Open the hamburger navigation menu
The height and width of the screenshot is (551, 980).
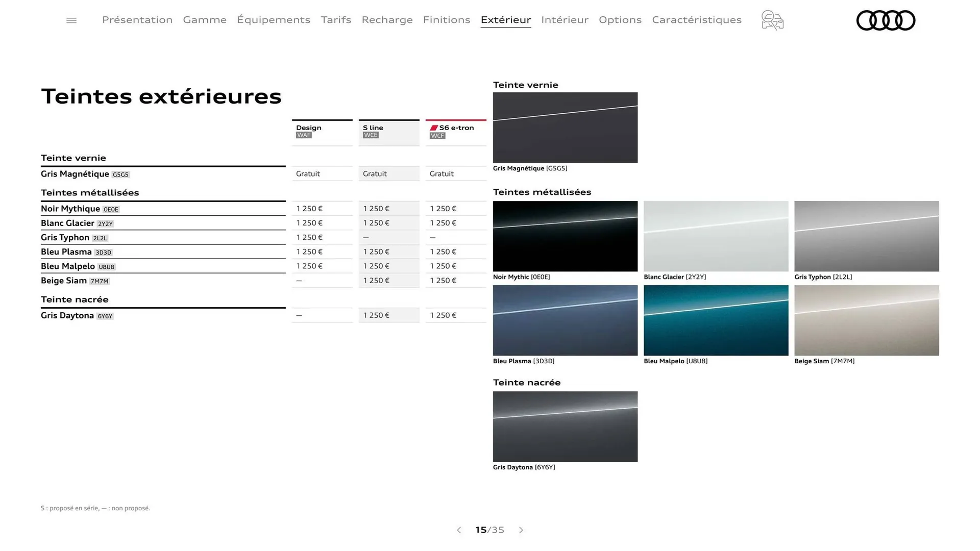click(71, 20)
